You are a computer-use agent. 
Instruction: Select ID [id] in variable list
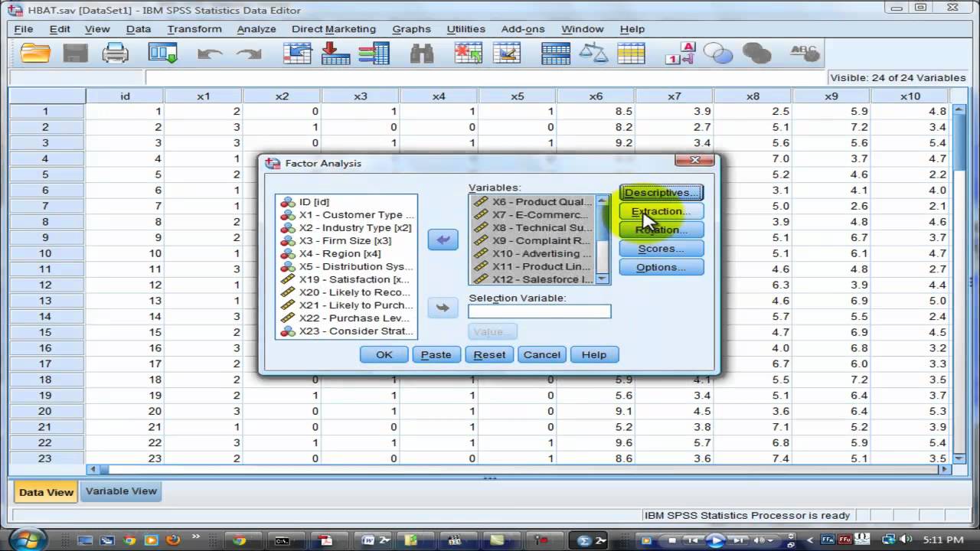346,202
